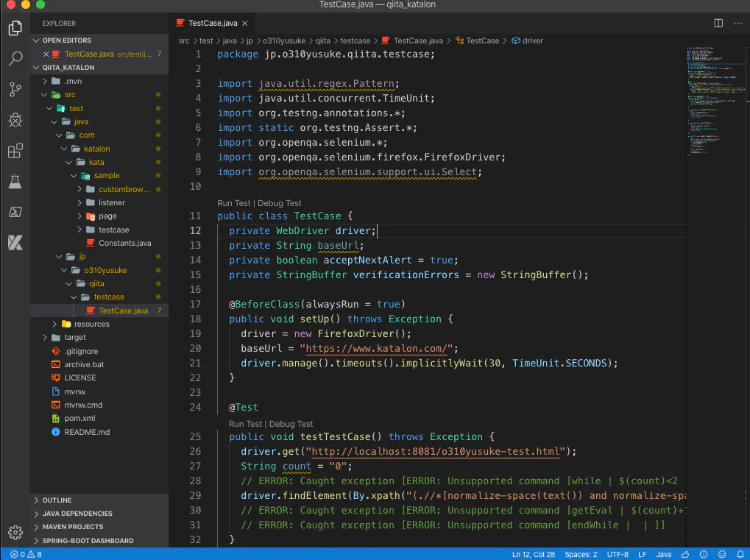
Task: Close TestCase.java in Open Editors
Action: [46, 54]
